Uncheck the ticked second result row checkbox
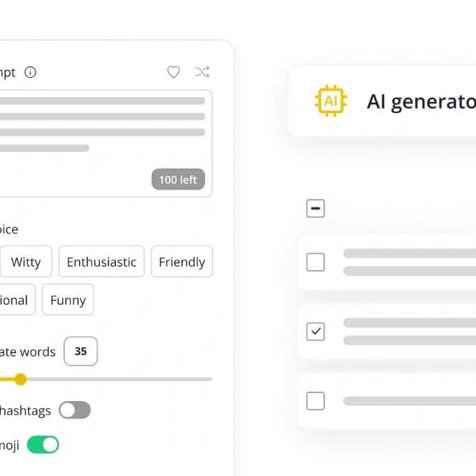This screenshot has height=476, width=476. pyautogui.click(x=315, y=332)
